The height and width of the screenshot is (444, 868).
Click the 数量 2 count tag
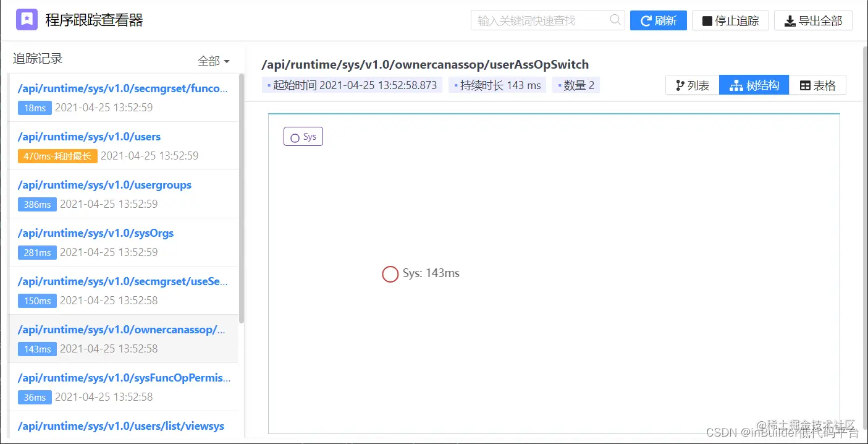(x=576, y=85)
